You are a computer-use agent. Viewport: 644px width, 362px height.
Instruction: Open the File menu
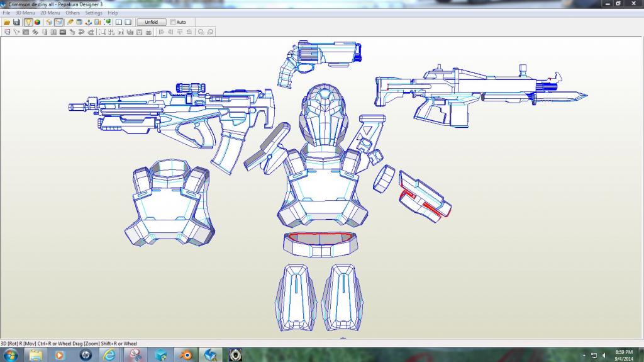[6, 13]
